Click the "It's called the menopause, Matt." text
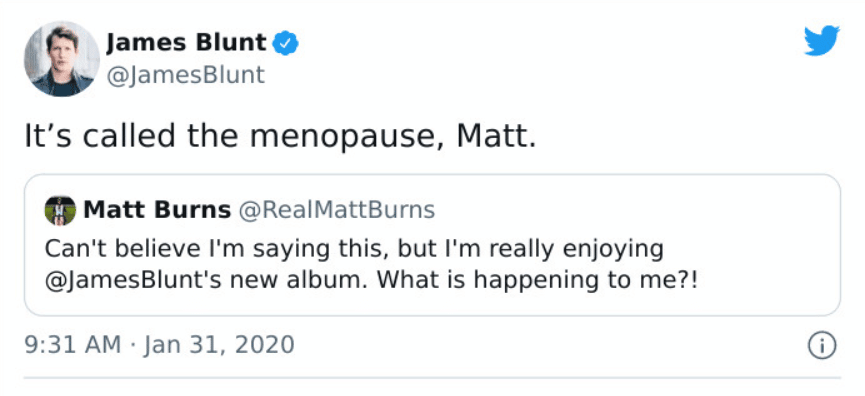865x396 pixels. tap(280, 136)
